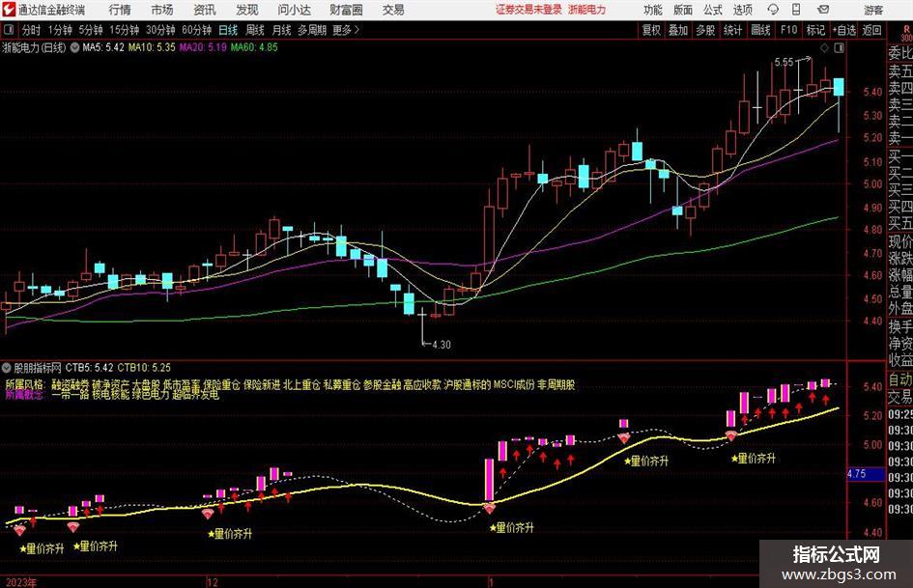Open the 公式 menu
913x588 pixels.
click(712, 10)
